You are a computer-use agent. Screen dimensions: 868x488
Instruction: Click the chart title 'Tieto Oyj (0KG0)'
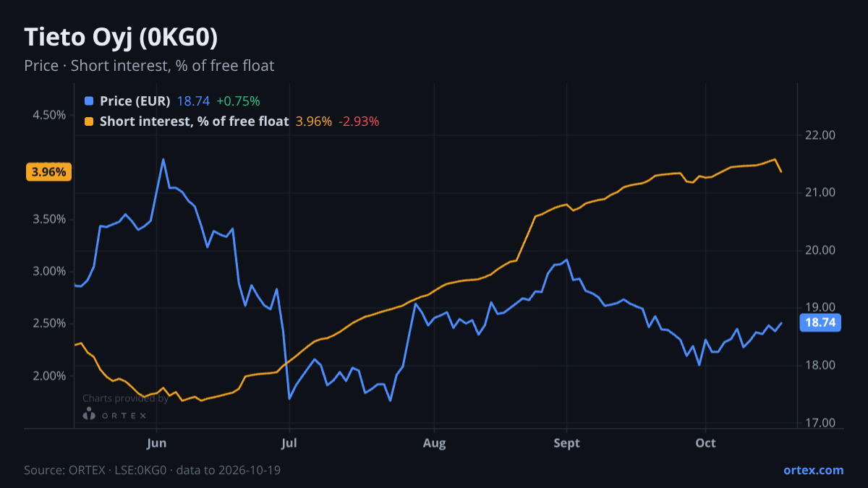(x=122, y=37)
